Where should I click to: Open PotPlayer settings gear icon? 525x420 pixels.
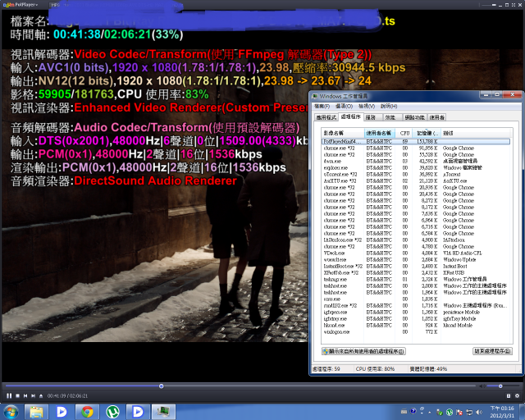pyautogui.click(x=517, y=396)
